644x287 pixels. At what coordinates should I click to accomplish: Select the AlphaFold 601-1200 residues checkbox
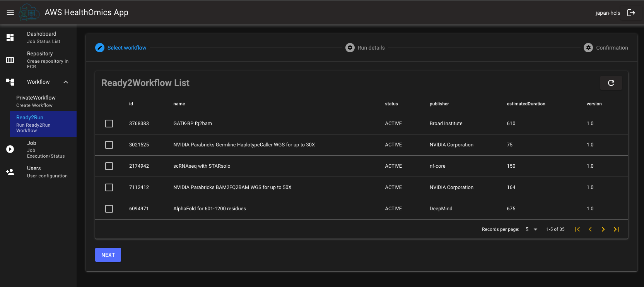pos(109,209)
